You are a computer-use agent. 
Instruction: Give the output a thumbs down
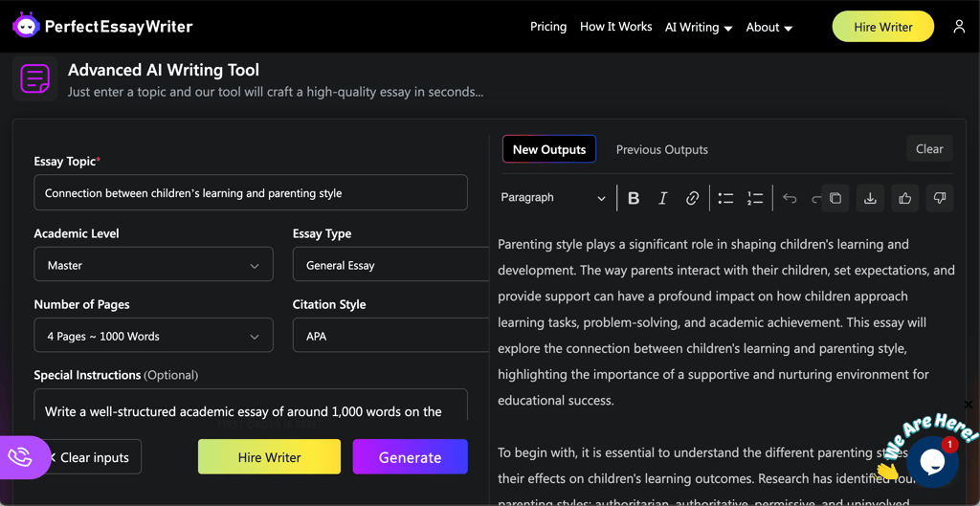(x=940, y=198)
